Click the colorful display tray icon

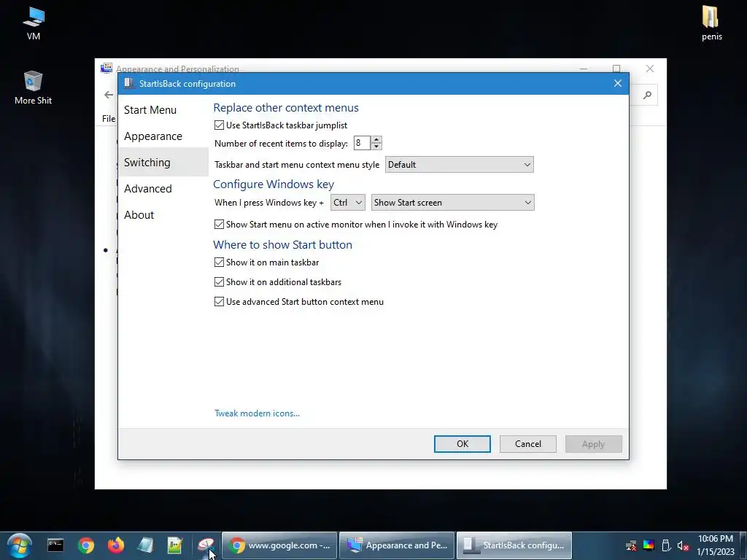pos(649,545)
